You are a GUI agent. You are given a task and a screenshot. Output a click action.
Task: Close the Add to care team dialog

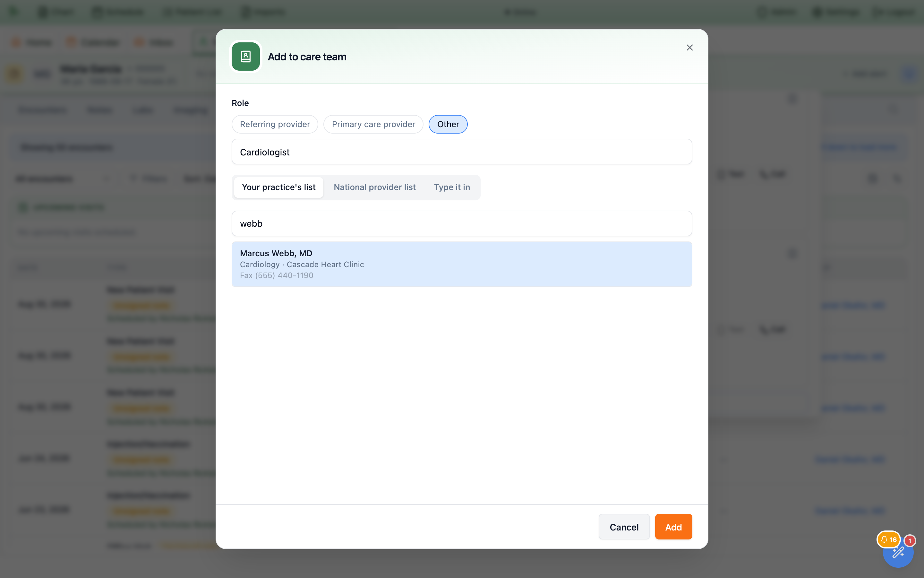click(x=689, y=48)
